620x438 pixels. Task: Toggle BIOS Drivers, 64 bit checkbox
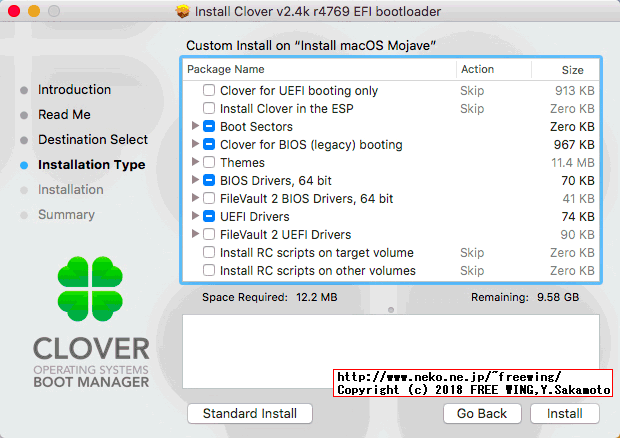pyautogui.click(x=209, y=180)
